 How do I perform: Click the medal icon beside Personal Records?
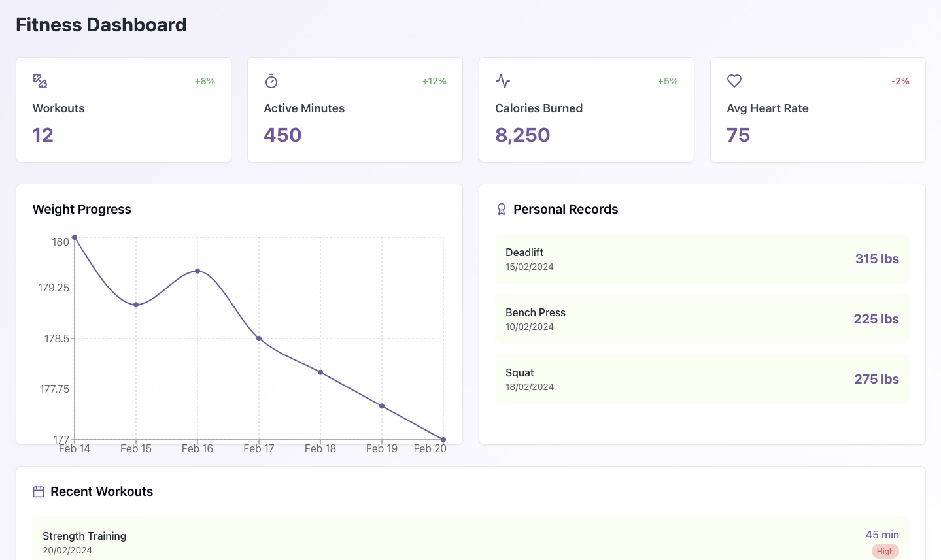[x=501, y=209]
